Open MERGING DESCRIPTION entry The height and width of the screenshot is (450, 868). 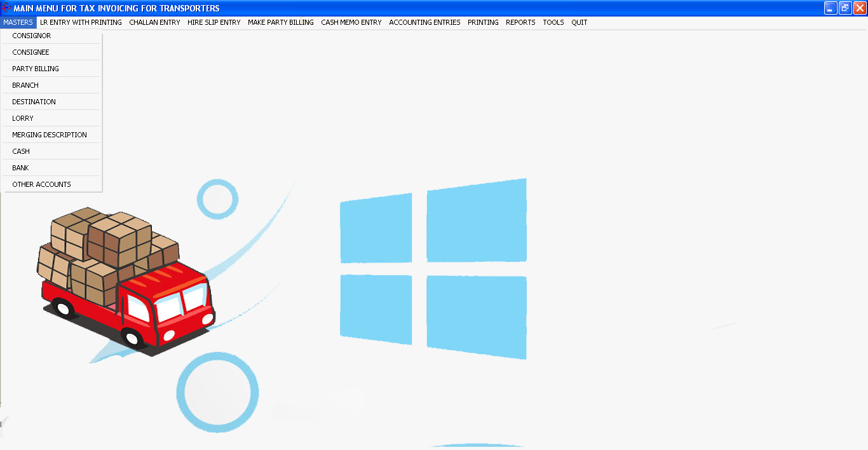coord(49,134)
